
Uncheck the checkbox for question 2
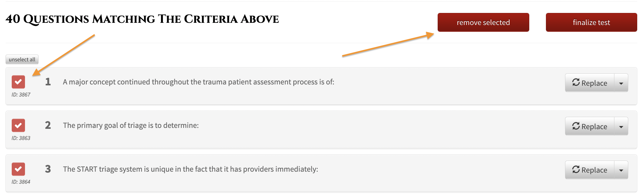point(18,125)
